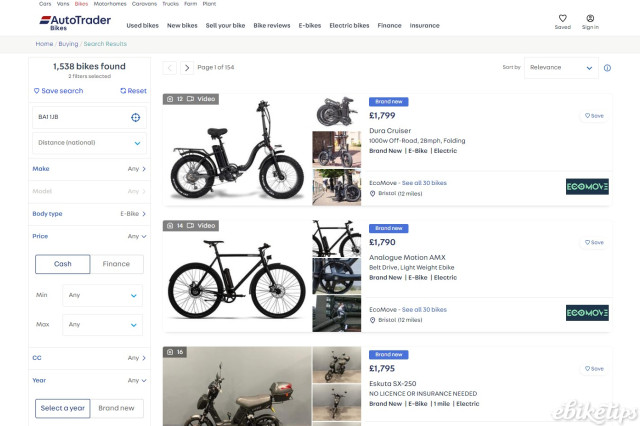View folded Dura Cruiser thumbnail image
This screenshot has height=426, width=640.
click(337, 111)
